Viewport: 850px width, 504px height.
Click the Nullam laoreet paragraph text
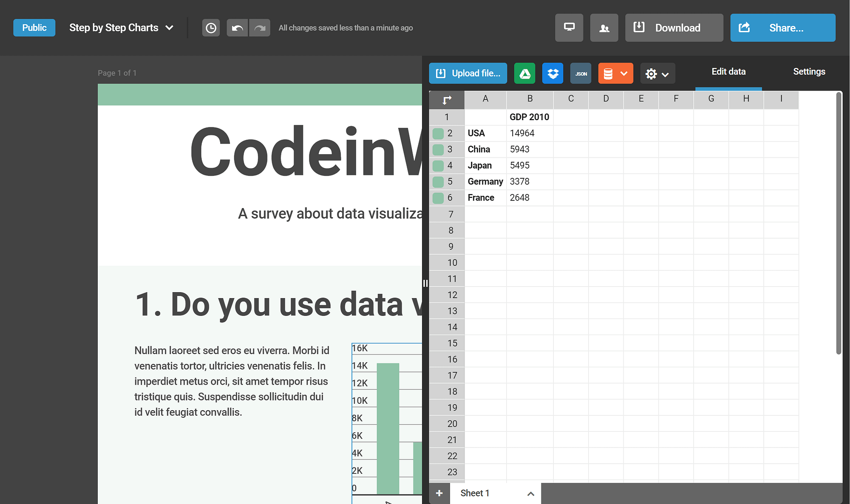pos(232,381)
